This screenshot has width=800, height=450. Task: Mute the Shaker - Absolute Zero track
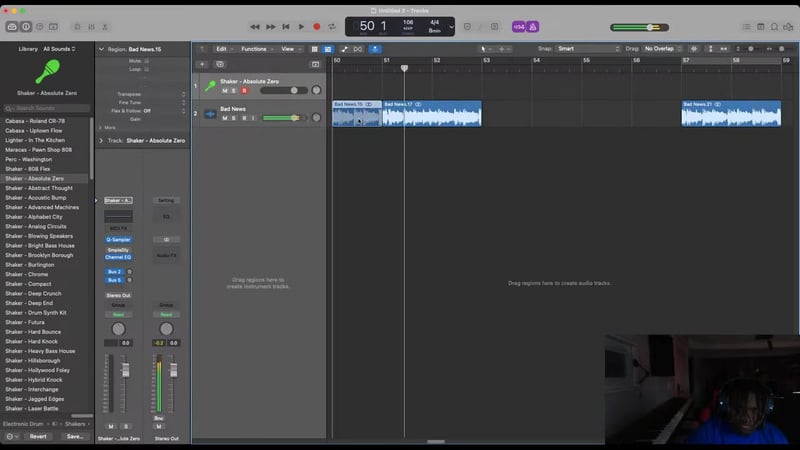pyautogui.click(x=224, y=91)
